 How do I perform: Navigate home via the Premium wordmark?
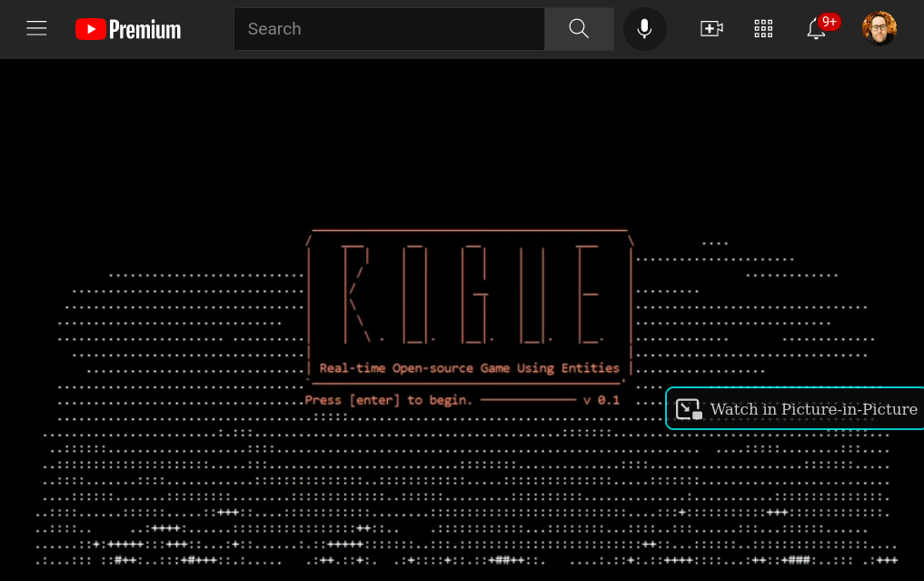pyautogui.click(x=145, y=29)
